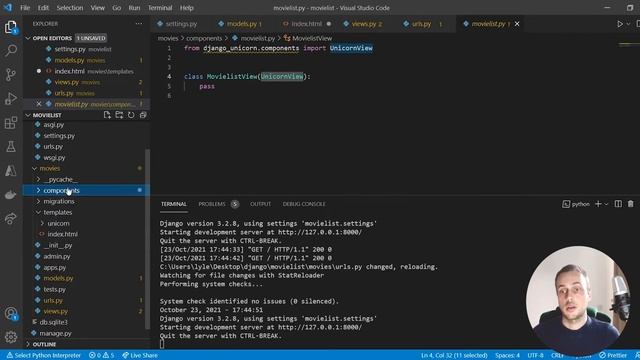640x360 pixels.
Task: Open the Azure view icon
Action: click(11, 171)
